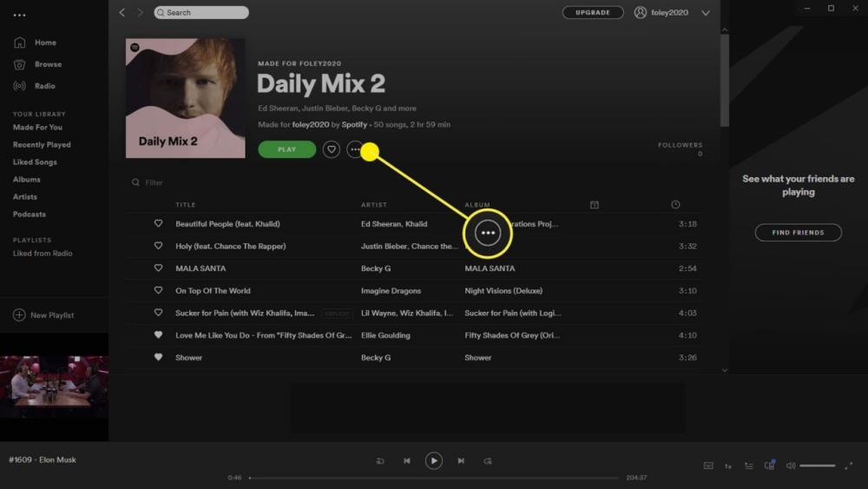This screenshot has height=489, width=868.
Task: Open Podcasts in the library
Action: click(30, 215)
